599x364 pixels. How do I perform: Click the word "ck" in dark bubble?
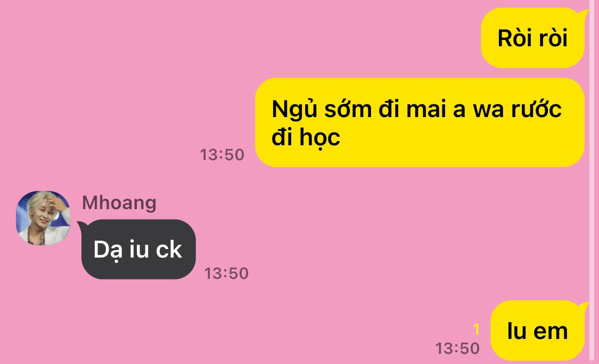[169, 250]
